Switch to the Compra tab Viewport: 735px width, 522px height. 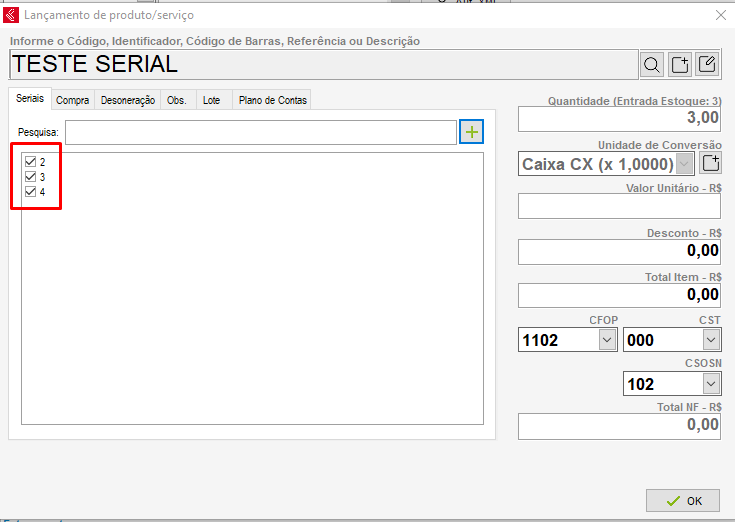(73, 100)
